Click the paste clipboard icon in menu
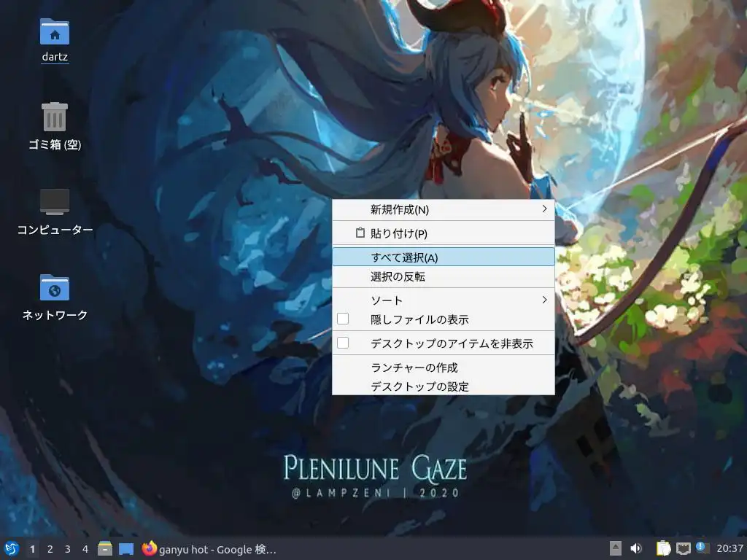 tap(360, 233)
